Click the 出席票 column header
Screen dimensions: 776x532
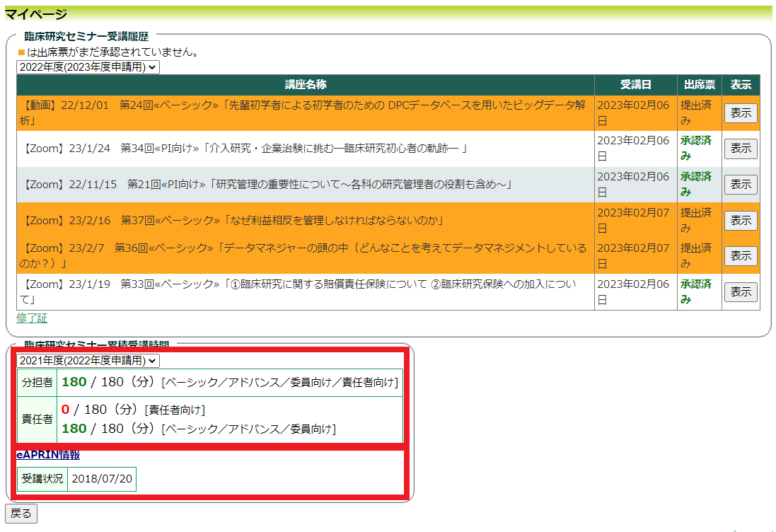pos(699,85)
